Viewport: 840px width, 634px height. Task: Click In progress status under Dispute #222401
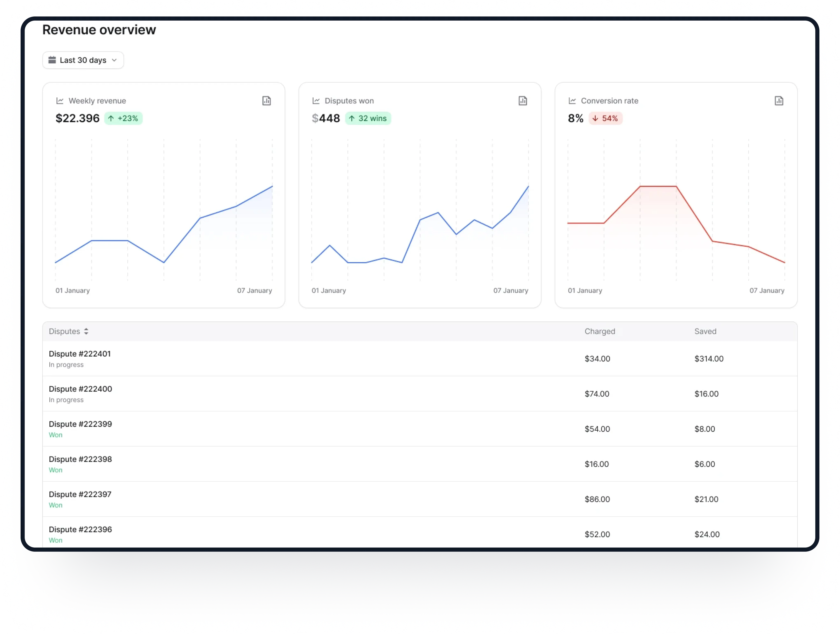[66, 365]
